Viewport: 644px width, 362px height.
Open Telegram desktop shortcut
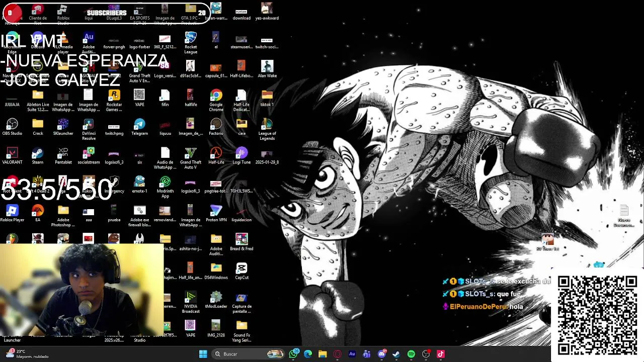139,127
